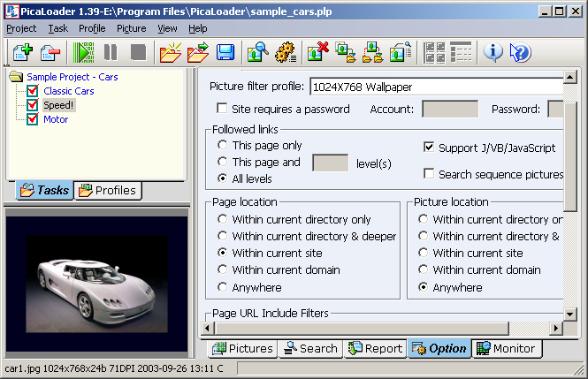Open the Picture menu
Screen dimensions: 588x379
[x=132, y=28]
